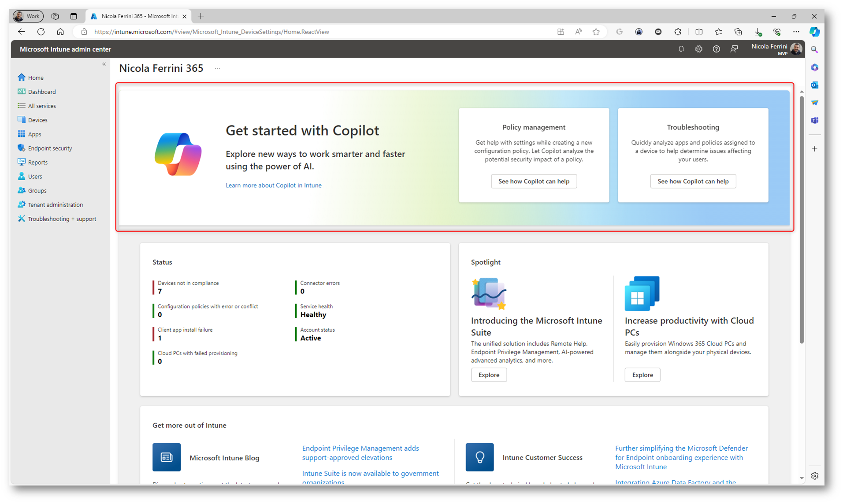The height and width of the screenshot is (504, 843).
Task: Click Explore under Microsoft Intune Suite
Action: point(489,374)
